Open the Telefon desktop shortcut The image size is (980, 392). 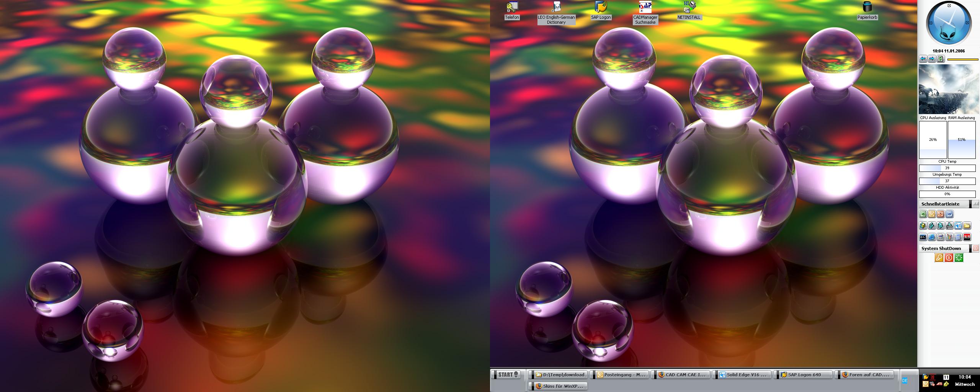pos(512,11)
